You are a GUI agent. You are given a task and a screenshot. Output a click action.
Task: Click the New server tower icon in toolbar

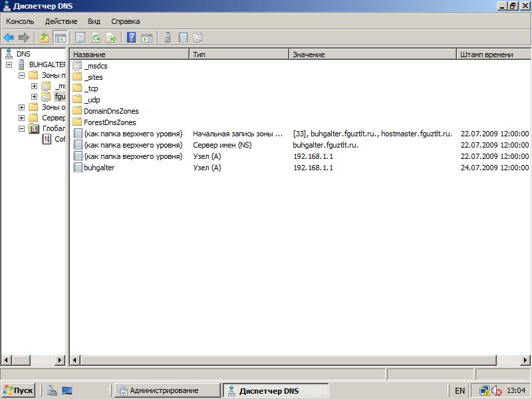click(x=168, y=38)
